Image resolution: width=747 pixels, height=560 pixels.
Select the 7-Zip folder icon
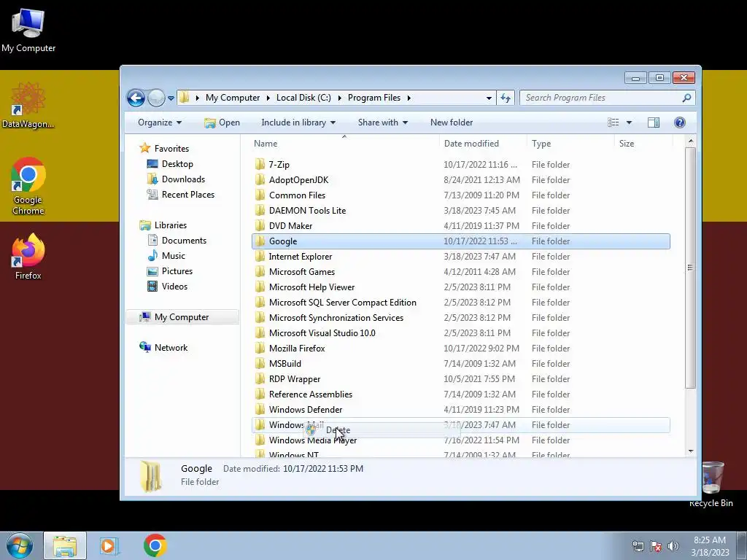(x=260, y=164)
